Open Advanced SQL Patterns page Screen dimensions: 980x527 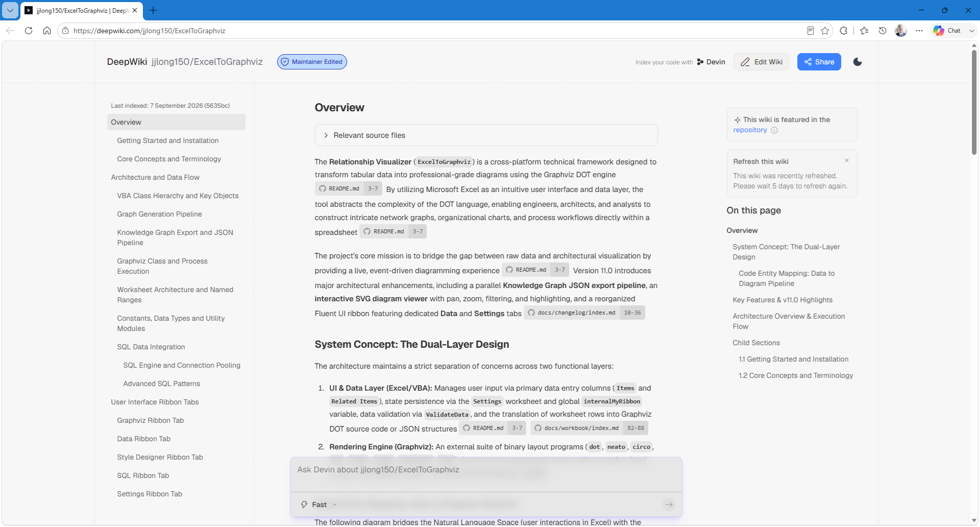point(161,384)
